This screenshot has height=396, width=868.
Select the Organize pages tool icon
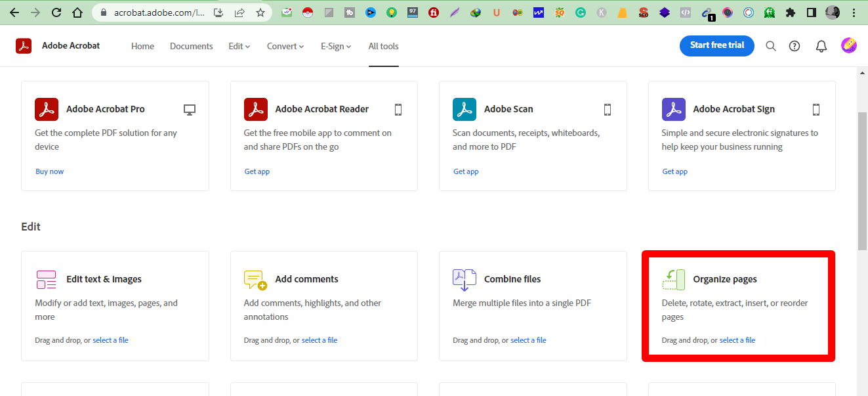(673, 279)
